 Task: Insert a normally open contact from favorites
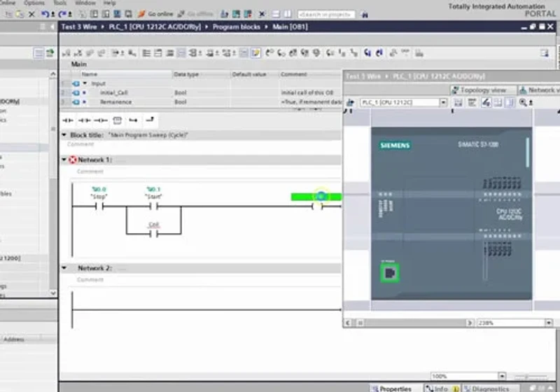click(x=68, y=120)
